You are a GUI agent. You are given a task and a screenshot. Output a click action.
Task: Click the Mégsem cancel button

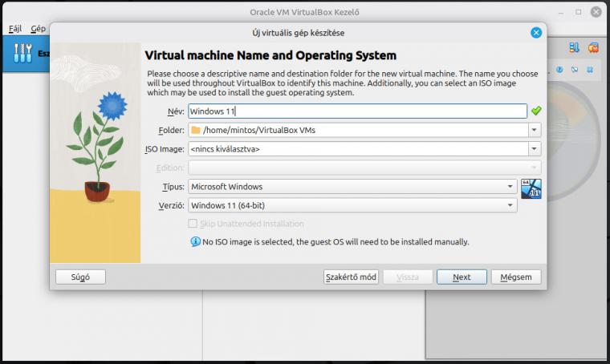tap(516, 277)
